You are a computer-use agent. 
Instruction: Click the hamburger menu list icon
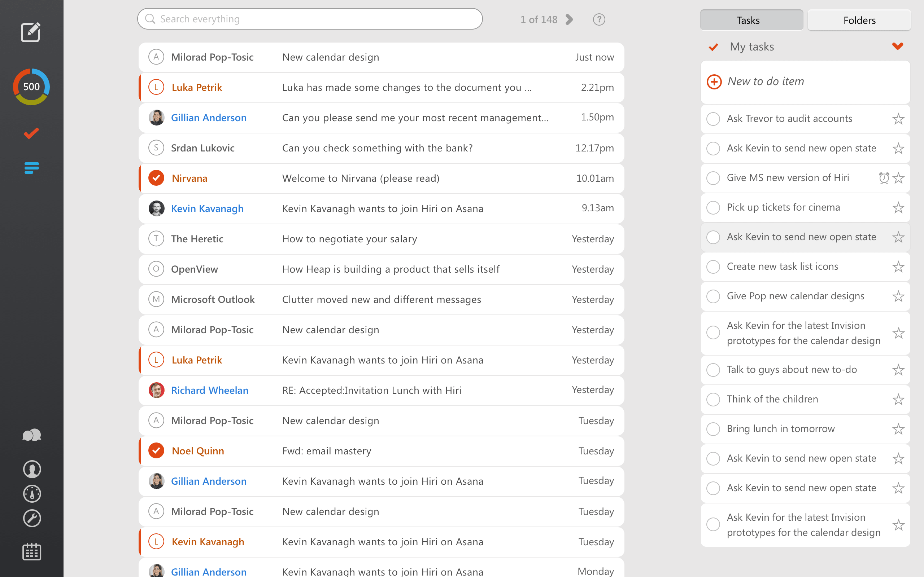32,168
